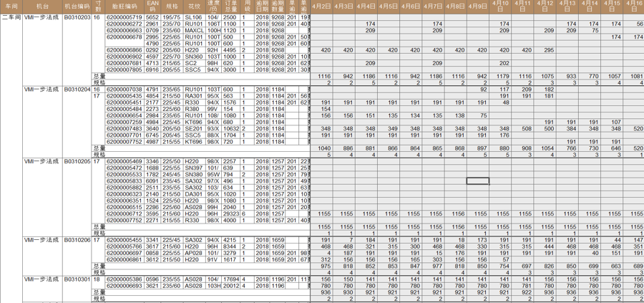
Task: Select machine code cell B0310205
Action: point(77,162)
